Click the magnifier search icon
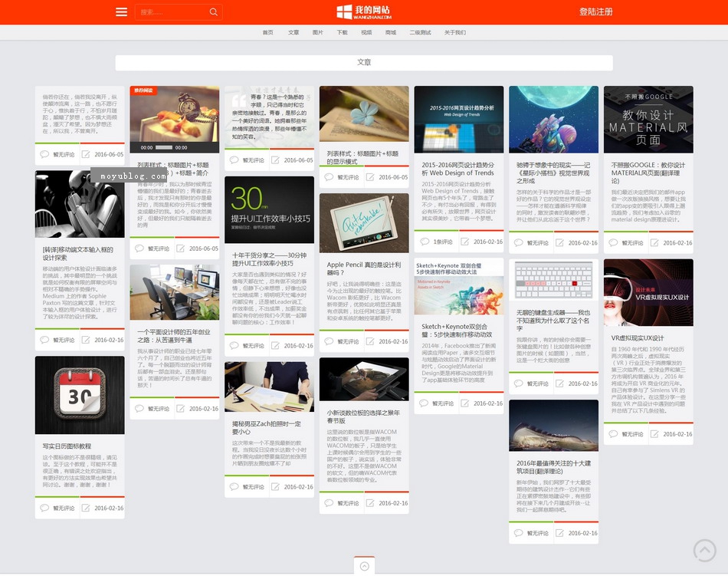 [x=214, y=12]
